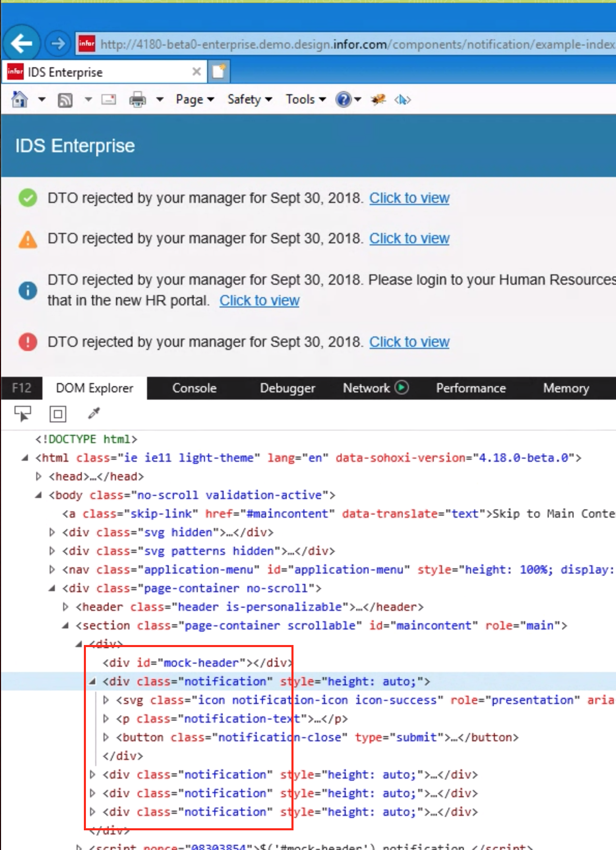Open a new browser tab
The width and height of the screenshot is (616, 850).
tap(219, 71)
